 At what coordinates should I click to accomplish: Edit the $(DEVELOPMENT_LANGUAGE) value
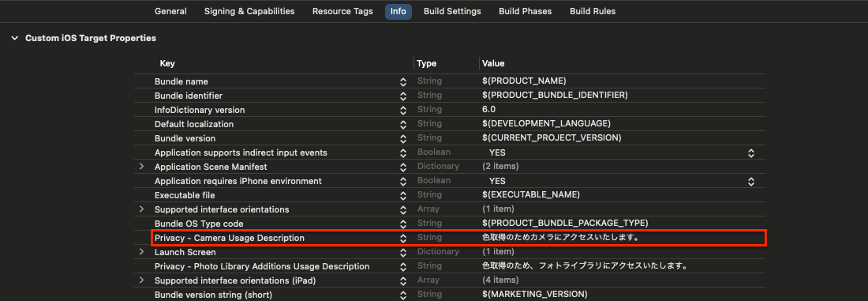click(x=546, y=123)
